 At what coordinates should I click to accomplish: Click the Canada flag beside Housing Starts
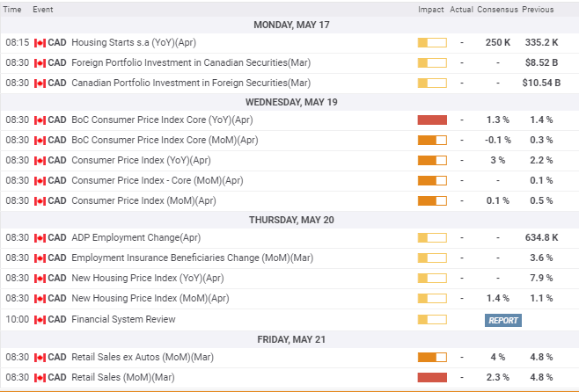click(40, 42)
